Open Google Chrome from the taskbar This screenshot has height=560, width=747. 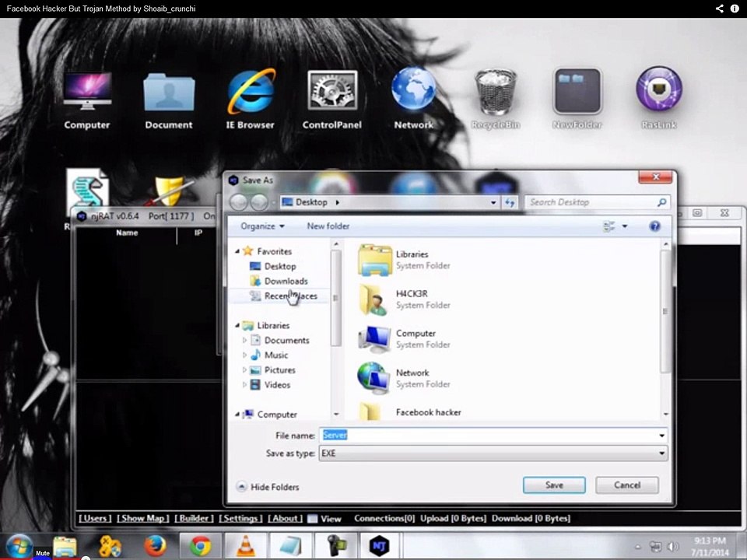[x=201, y=546]
